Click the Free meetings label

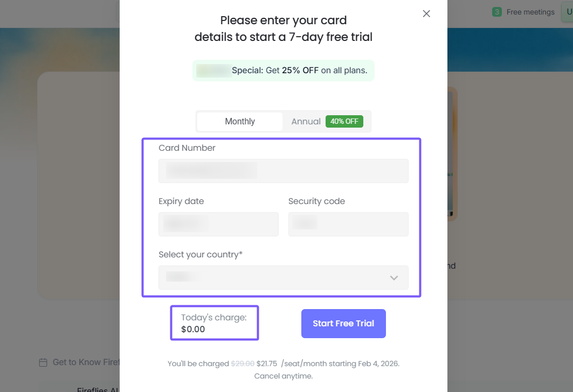530,12
